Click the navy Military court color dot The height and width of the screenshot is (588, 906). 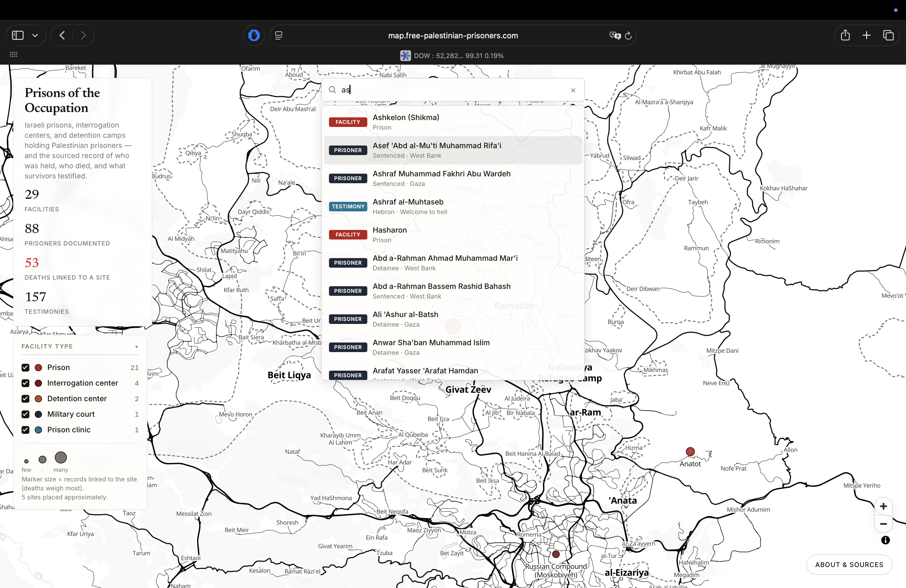click(x=38, y=414)
